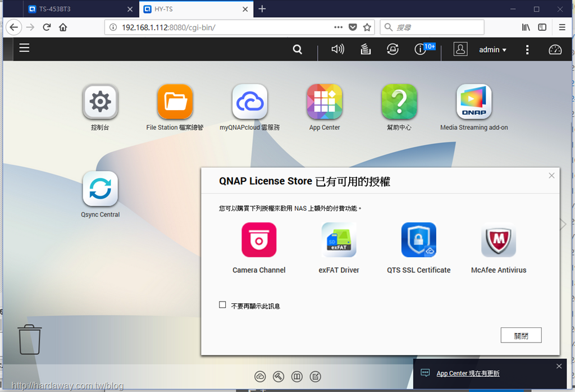Click the manual book bottom dock icon

tap(296, 377)
